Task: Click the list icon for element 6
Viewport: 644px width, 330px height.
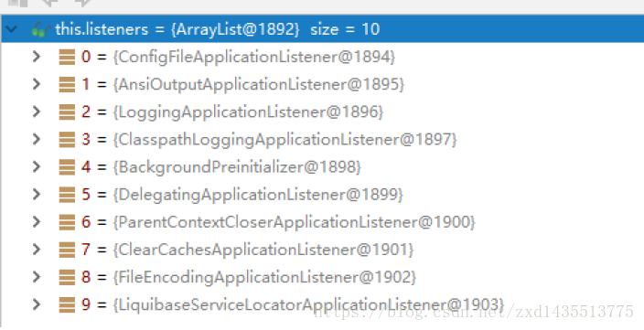Action: (67, 222)
